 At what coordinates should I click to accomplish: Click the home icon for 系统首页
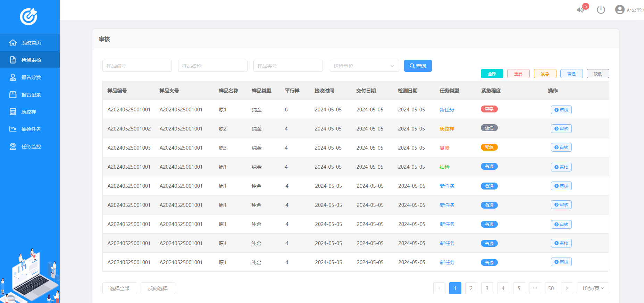pos(13,43)
